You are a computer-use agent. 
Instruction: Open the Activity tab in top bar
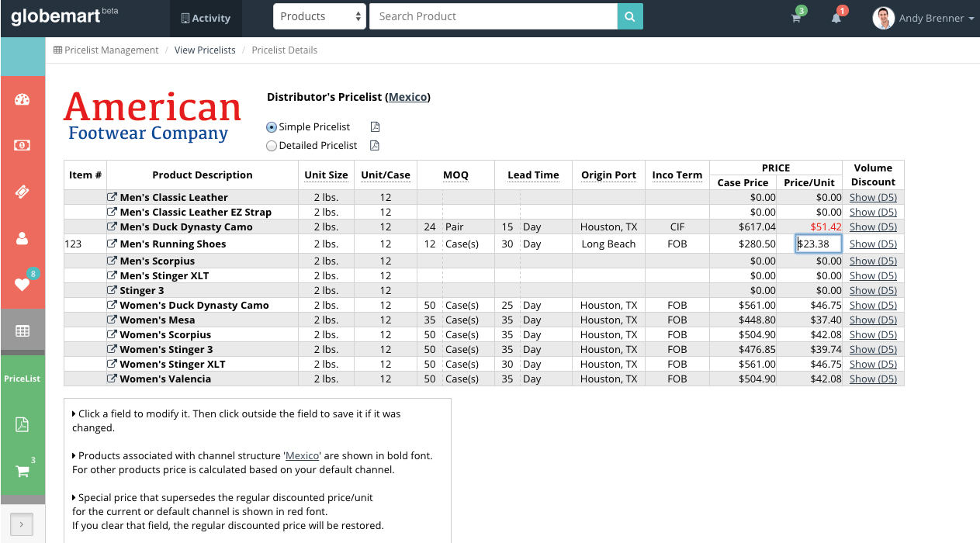click(x=206, y=19)
